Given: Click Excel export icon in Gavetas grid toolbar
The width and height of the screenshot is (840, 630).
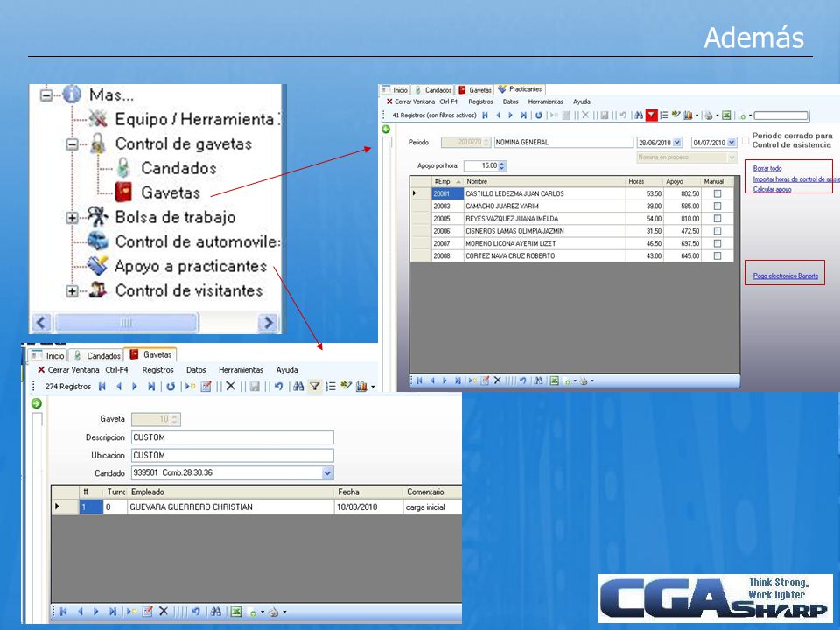Looking at the screenshot, I should [x=235, y=612].
